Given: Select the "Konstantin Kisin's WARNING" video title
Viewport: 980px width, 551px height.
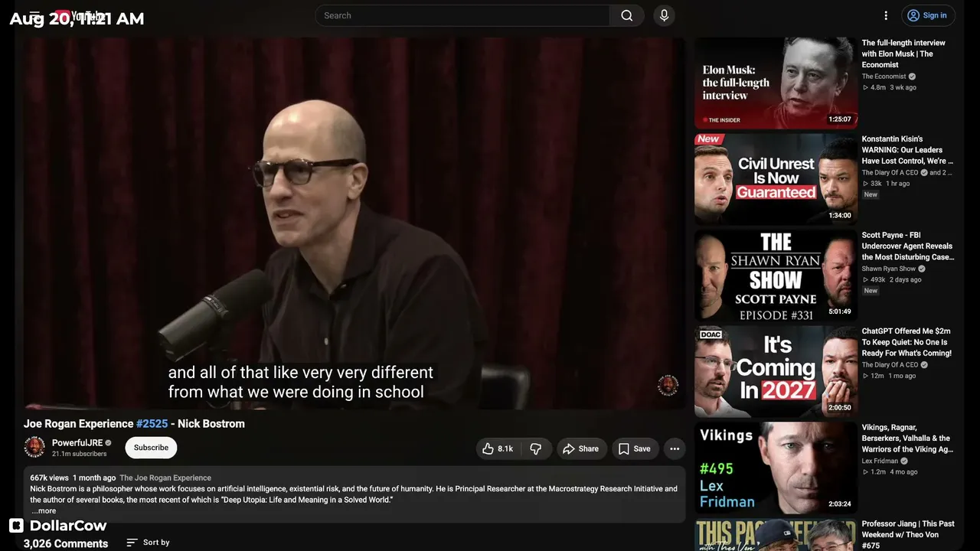Looking at the screenshot, I should pos(907,150).
